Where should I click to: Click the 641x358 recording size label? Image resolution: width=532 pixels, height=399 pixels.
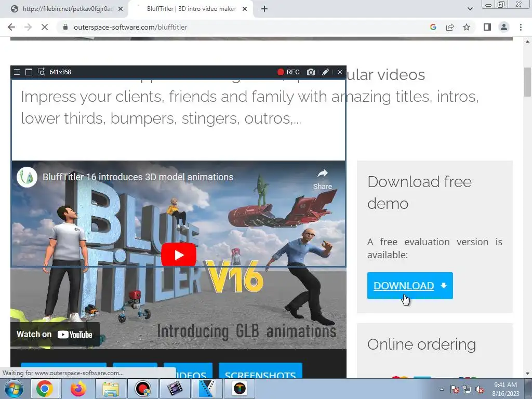tap(60, 72)
